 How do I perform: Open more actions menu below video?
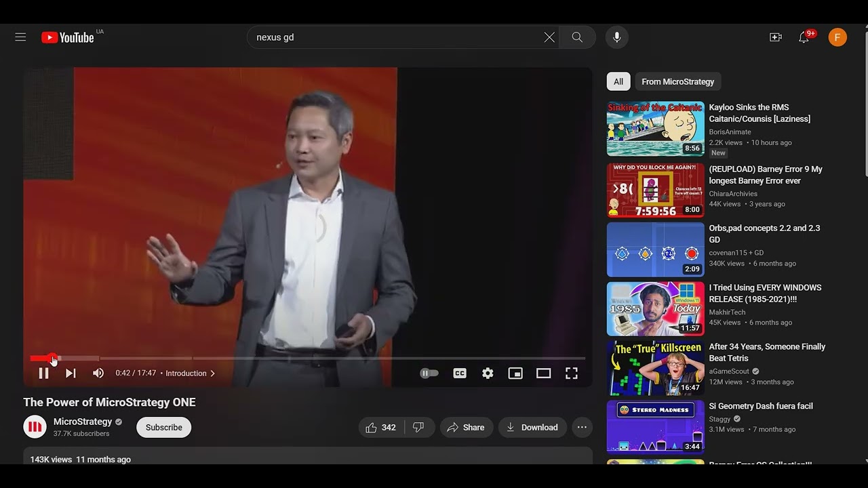582,428
